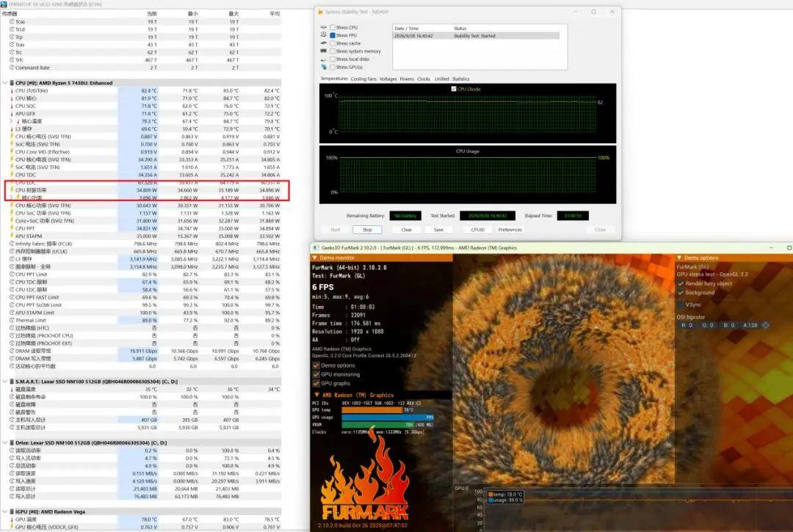The height and width of the screenshot is (532, 793).
Task: Switch to the Cooling Fans tab
Action: (x=363, y=79)
